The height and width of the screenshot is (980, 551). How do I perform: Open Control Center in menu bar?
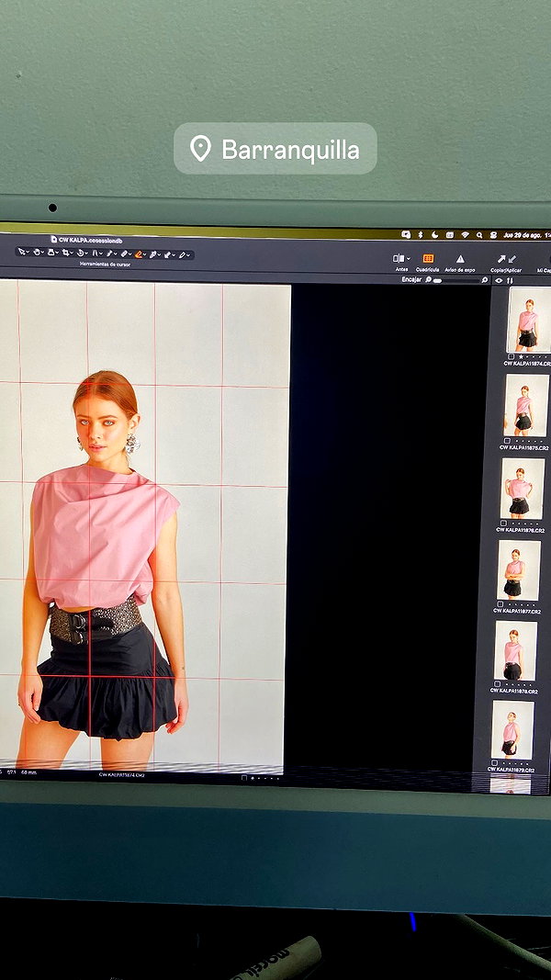coord(493,235)
